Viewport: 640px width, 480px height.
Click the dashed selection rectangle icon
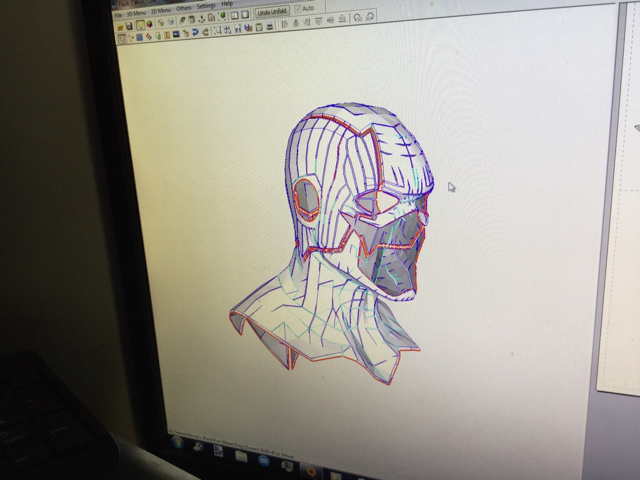pyautogui.click(x=218, y=31)
